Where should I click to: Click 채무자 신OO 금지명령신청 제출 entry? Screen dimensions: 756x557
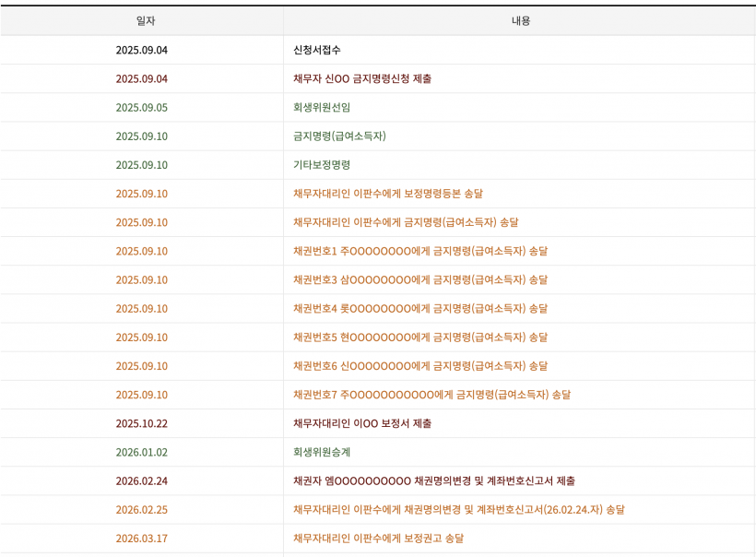(362, 78)
